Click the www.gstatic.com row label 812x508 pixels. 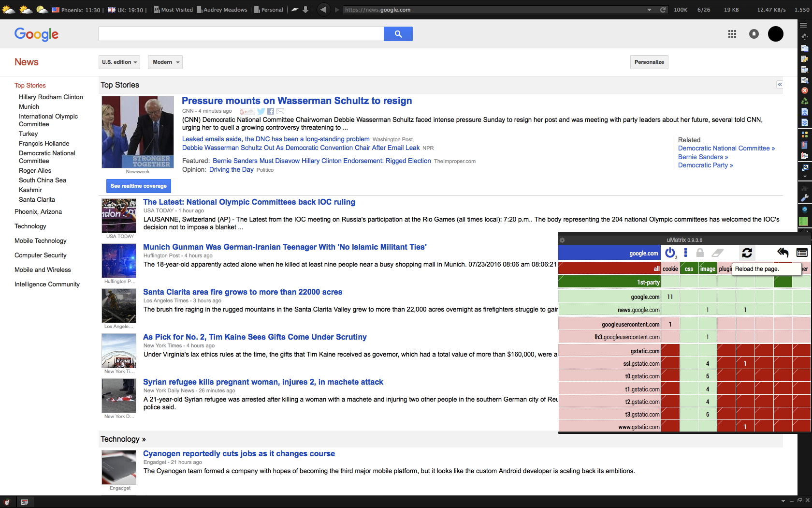[x=609, y=427]
